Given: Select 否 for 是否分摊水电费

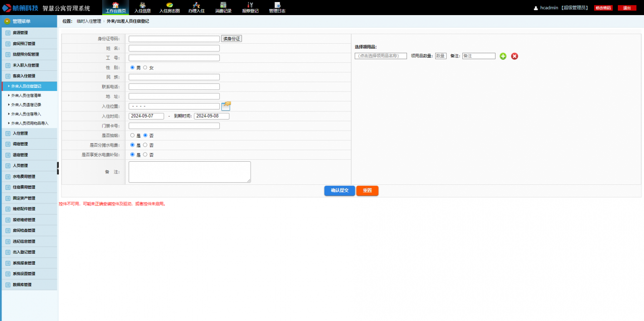Looking at the screenshot, I should click(x=145, y=145).
